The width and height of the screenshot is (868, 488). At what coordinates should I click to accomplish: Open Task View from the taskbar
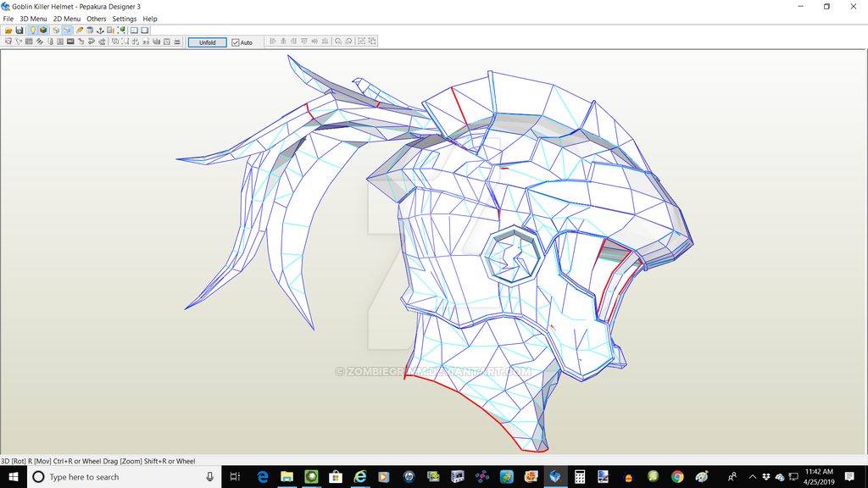click(x=235, y=476)
